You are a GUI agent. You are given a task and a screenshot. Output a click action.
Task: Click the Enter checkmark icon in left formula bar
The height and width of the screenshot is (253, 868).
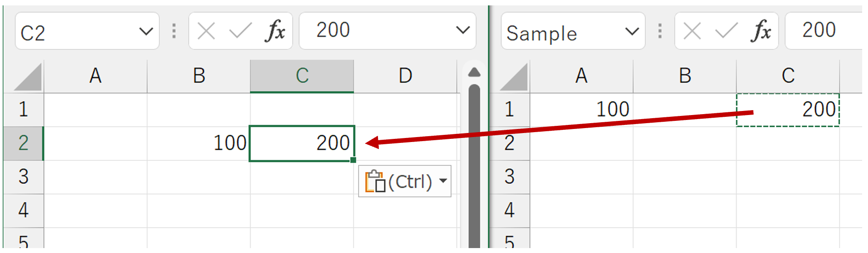click(x=240, y=31)
